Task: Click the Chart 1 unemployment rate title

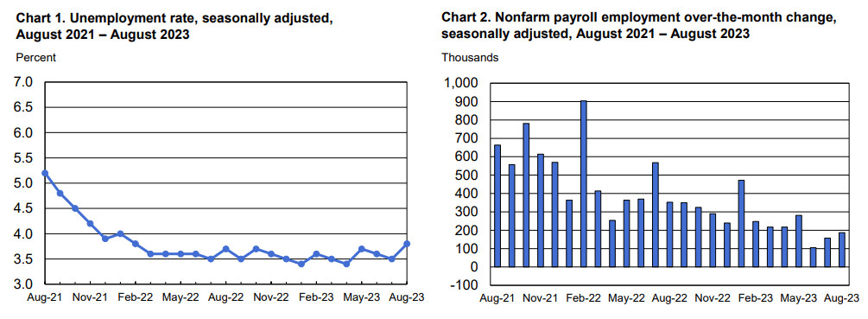Action: tap(174, 27)
